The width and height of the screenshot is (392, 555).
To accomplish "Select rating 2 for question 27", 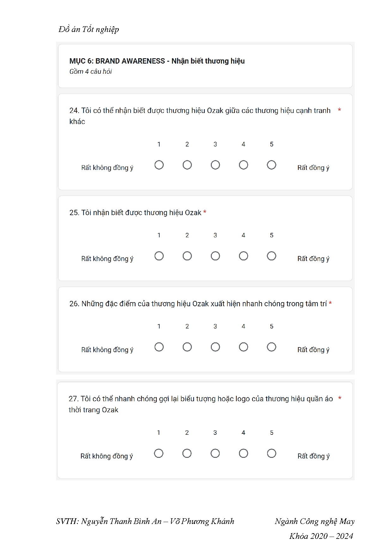I will pyautogui.click(x=187, y=453).
